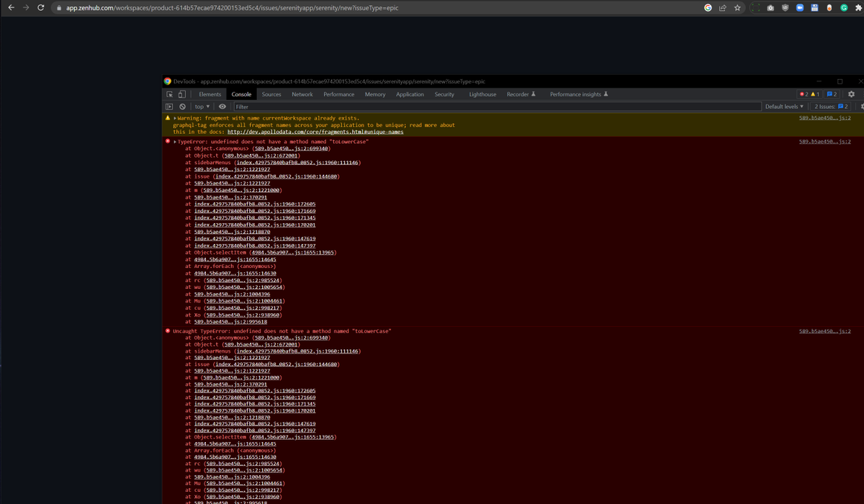Click the eye icon to create live expression
The image size is (864, 504).
(x=222, y=107)
